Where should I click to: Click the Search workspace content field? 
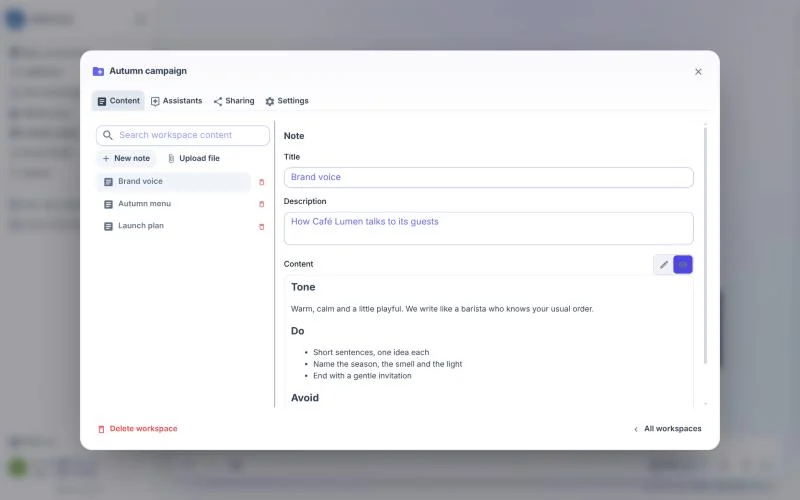183,135
